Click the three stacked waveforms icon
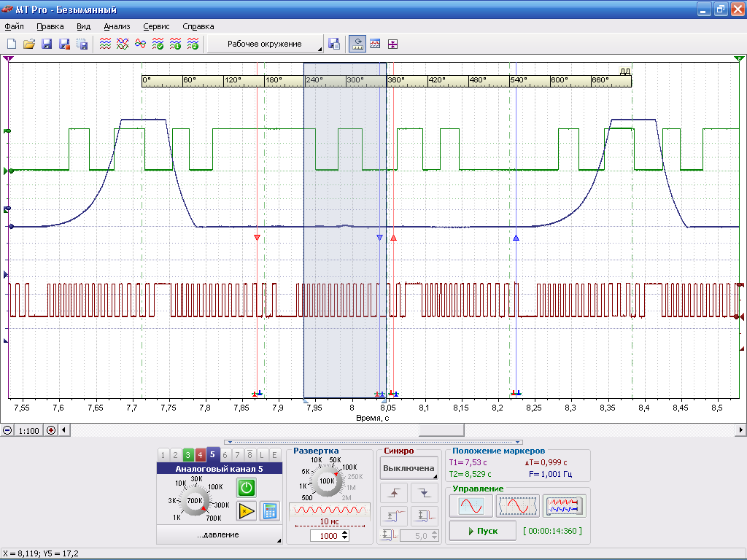Image resolution: width=747 pixels, height=560 pixels. click(x=105, y=44)
